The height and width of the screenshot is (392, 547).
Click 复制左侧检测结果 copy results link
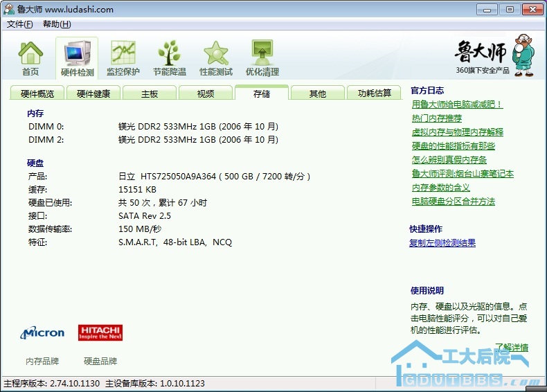click(442, 242)
